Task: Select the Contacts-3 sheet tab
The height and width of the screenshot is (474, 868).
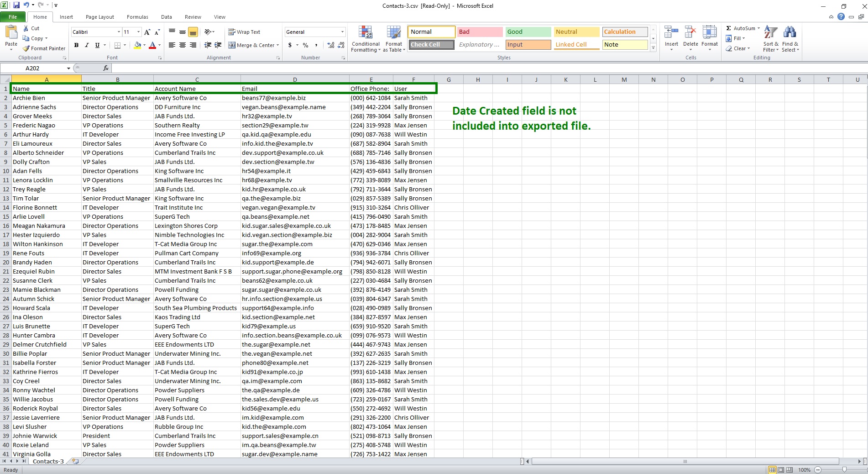Action: [48, 461]
